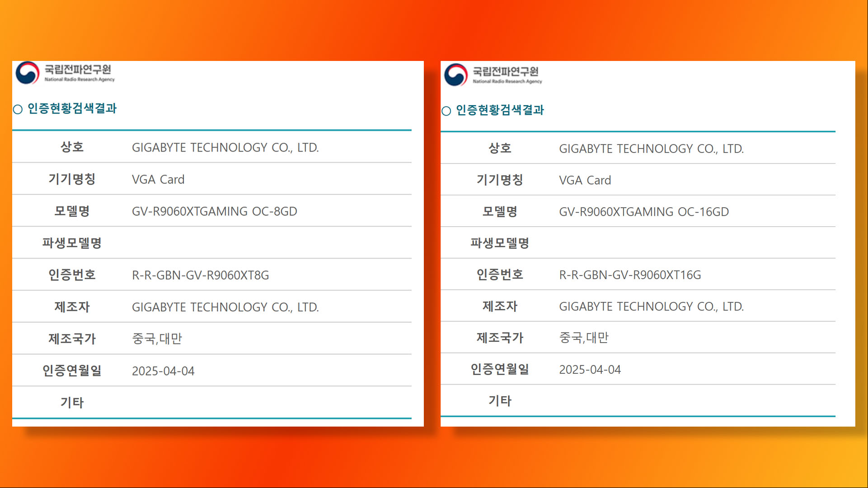Click 중국,대만 in the right panel
Screen dimensions: 868x488
584,338
